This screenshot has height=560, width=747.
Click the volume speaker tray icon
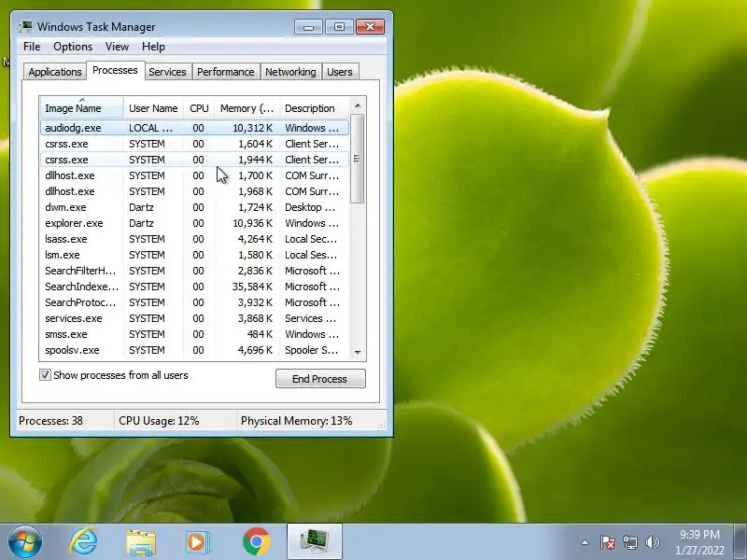point(652,542)
